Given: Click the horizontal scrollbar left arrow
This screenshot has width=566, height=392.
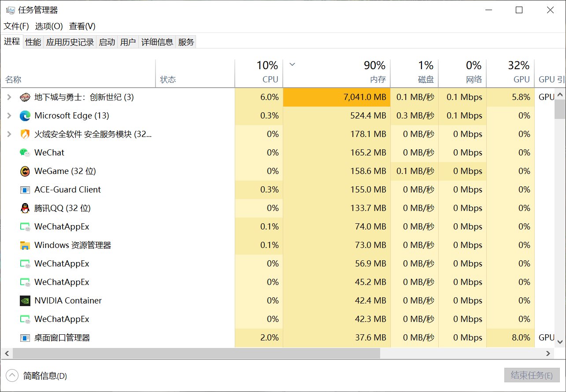Looking at the screenshot, I should [7, 353].
